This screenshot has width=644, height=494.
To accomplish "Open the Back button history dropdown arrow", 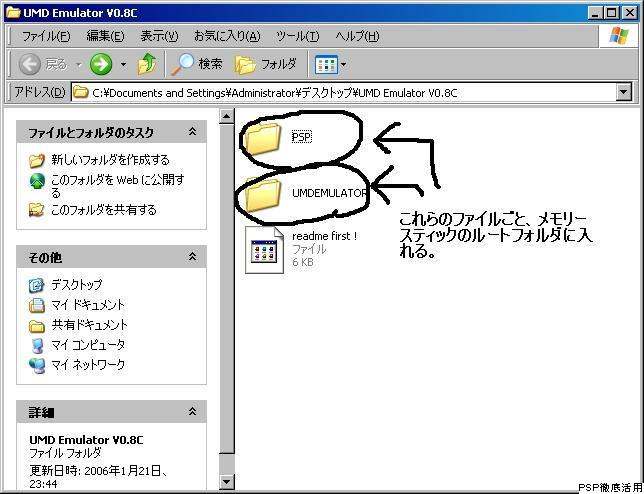I will pos(79,64).
